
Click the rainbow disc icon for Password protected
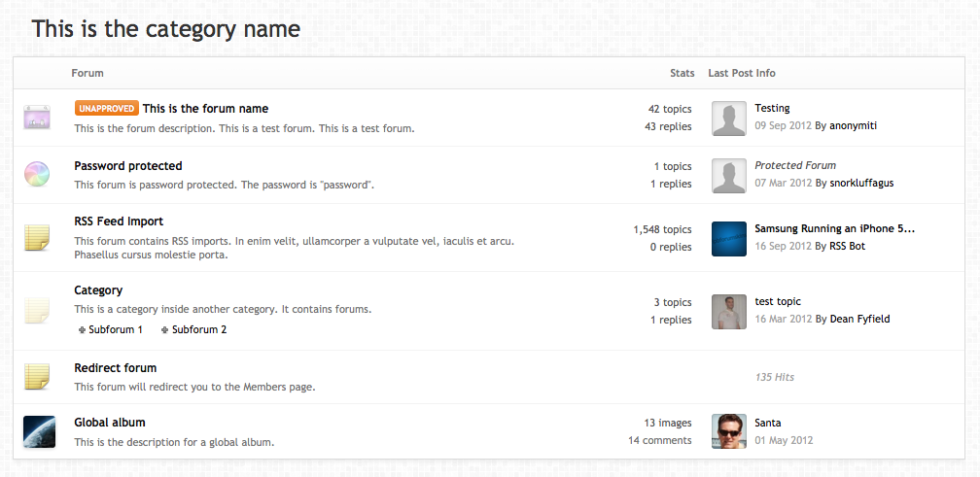click(37, 175)
